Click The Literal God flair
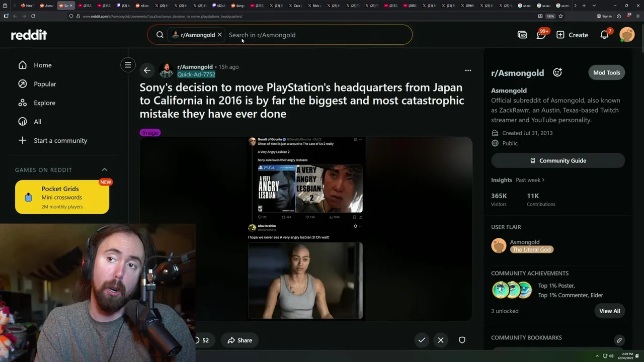This screenshot has width=644, height=362. point(532,249)
